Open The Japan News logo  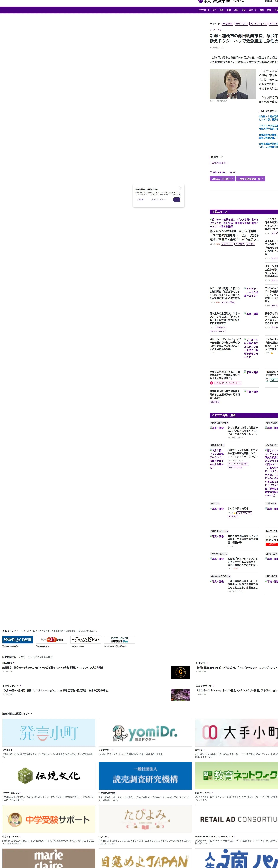[85, 640]
